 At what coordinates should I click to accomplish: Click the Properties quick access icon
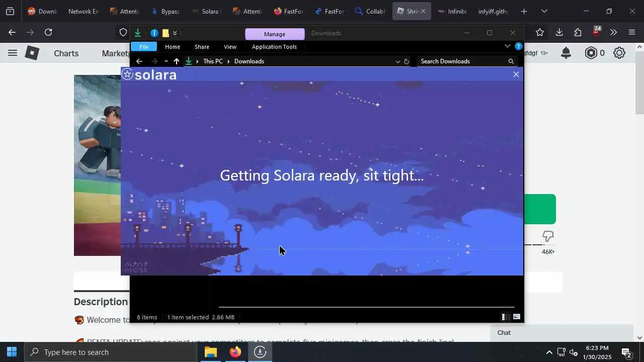[x=154, y=33]
